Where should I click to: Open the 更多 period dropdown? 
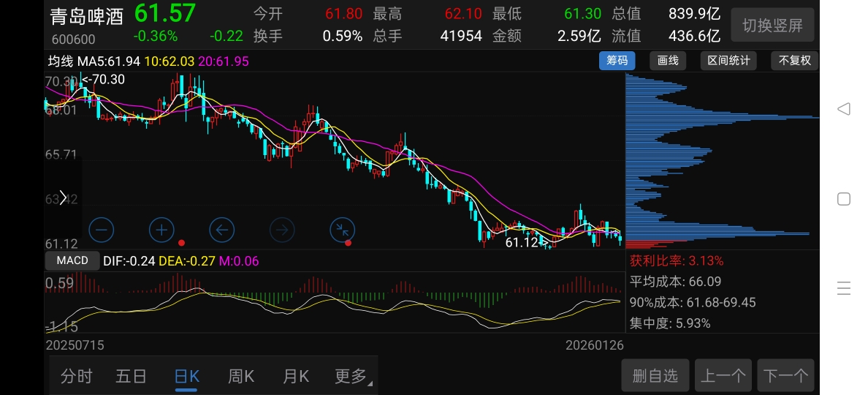coord(353,376)
